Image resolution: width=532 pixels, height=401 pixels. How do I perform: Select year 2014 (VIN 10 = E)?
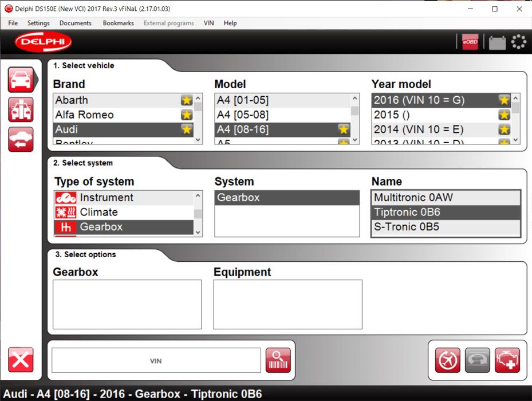click(x=442, y=129)
